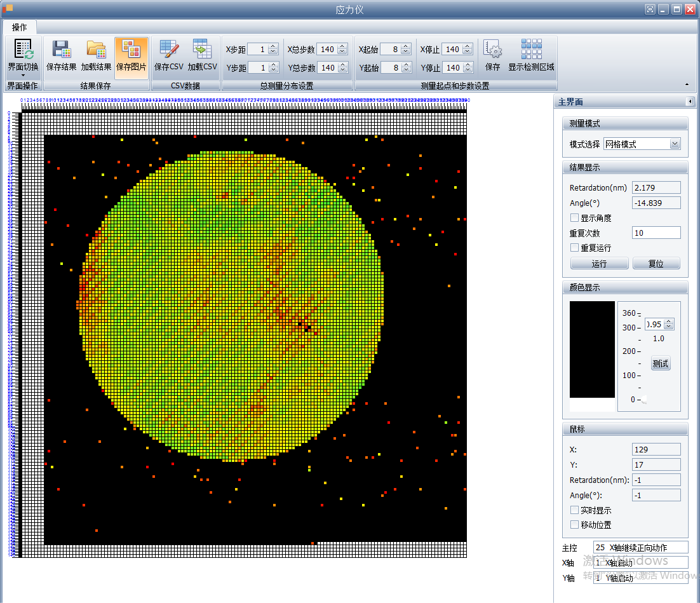Click the 保存 settings gear icon
Viewport: 700px width, 603px height.
[x=492, y=50]
